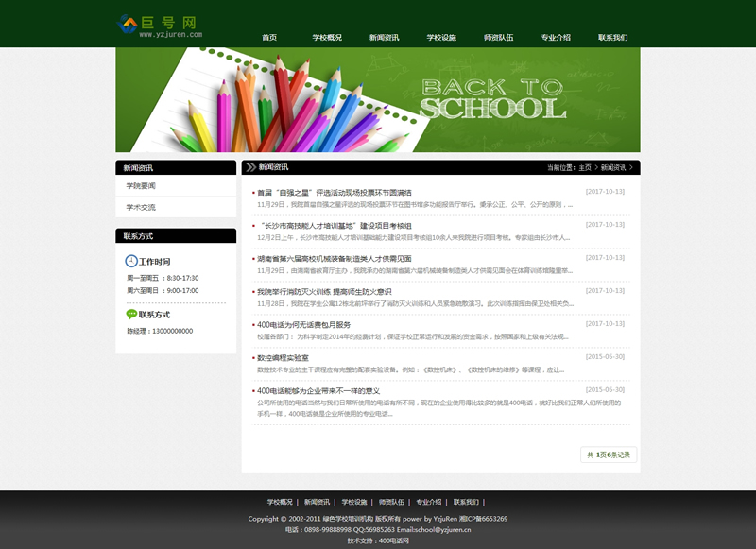756x549 pixels.
Task: View the 数控编程实验室 article
Action: (x=283, y=358)
